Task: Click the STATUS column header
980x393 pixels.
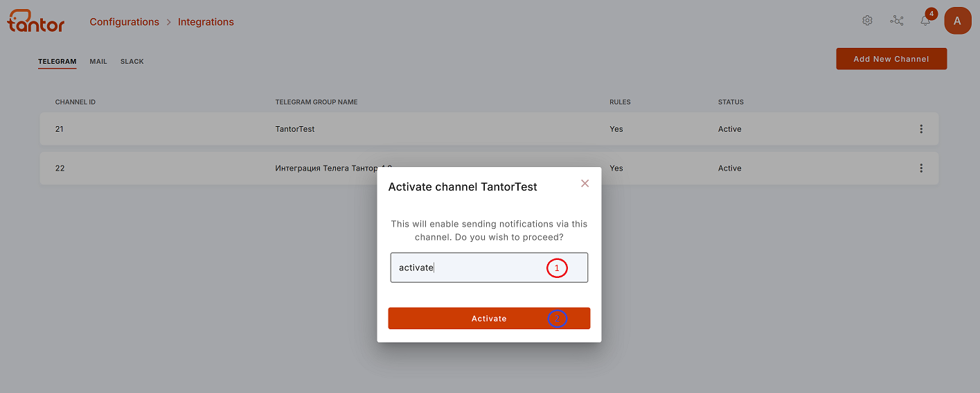Action: [x=731, y=103]
